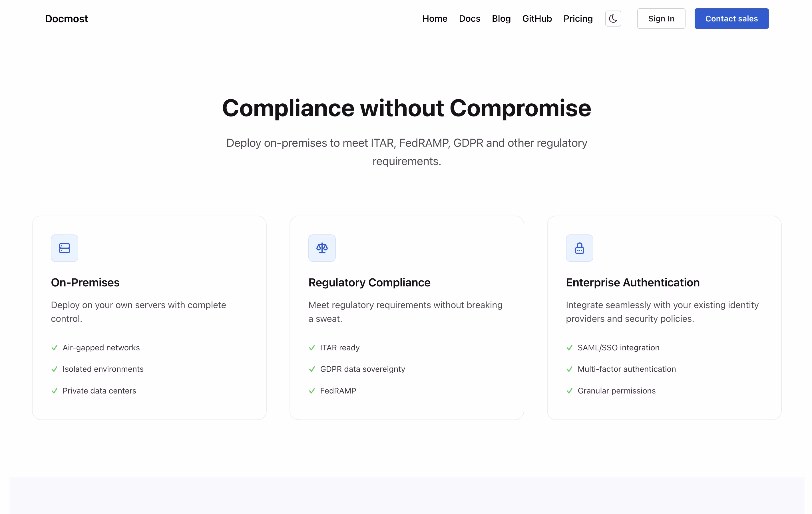Go to the Docs page

469,19
